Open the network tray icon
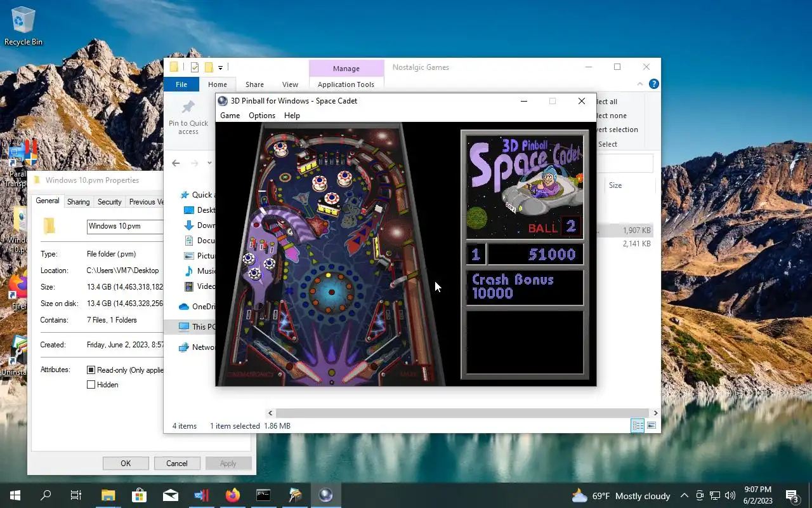This screenshot has height=508, width=812. (x=715, y=496)
